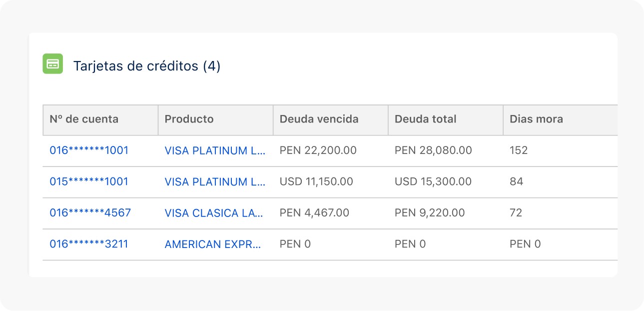644x311 pixels.
Task: Sort by Nº de cuenta column header
Action: click(84, 119)
